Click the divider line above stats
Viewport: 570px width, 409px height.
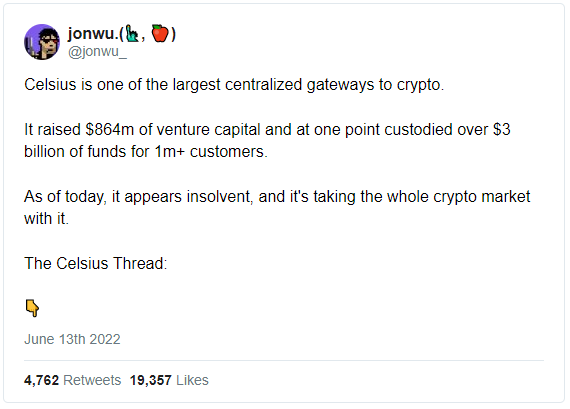click(x=284, y=360)
